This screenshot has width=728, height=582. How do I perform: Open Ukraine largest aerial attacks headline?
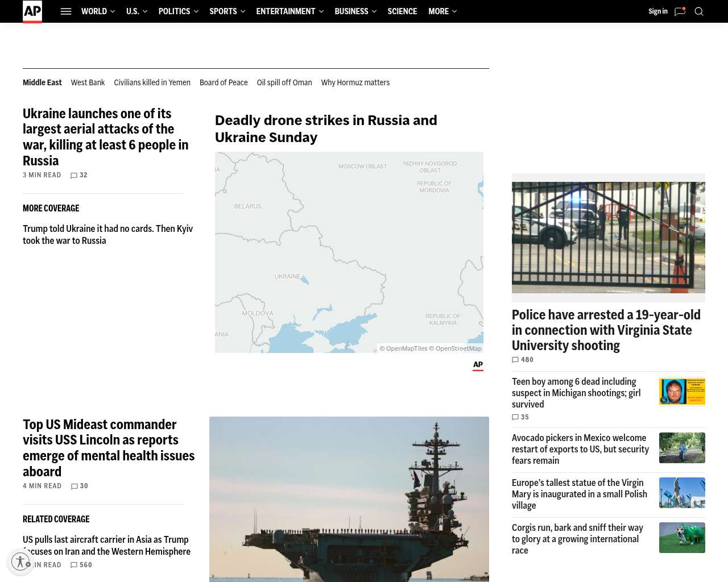pyautogui.click(x=106, y=137)
